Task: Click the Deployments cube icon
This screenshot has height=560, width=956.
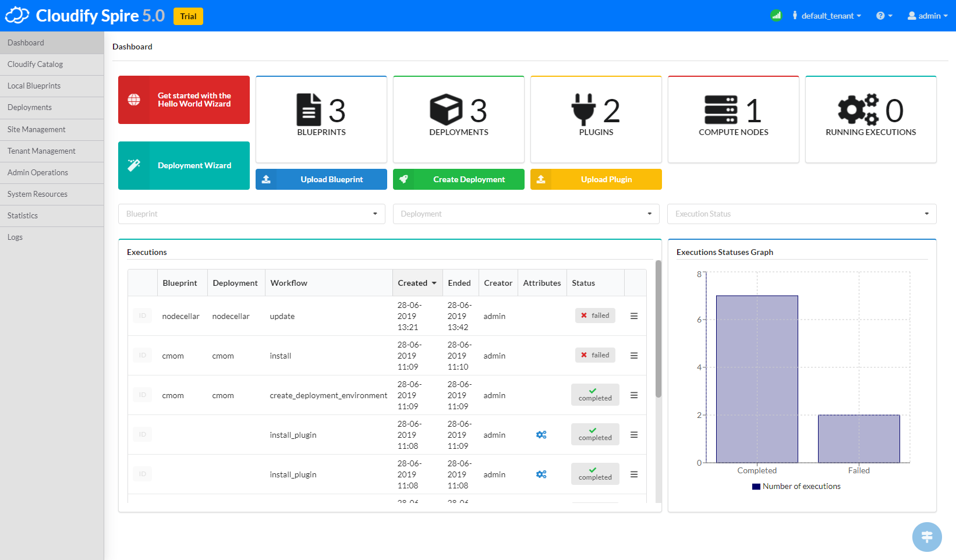Action: coord(446,109)
